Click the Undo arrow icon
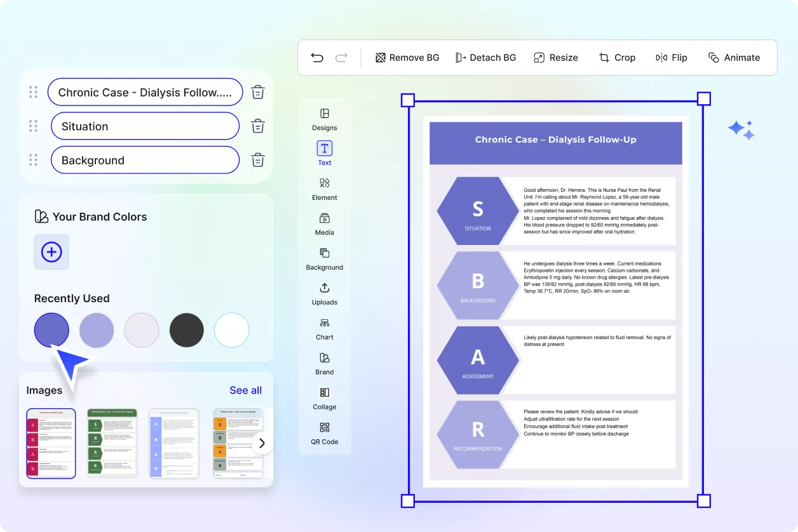The image size is (798, 532). tap(317, 57)
